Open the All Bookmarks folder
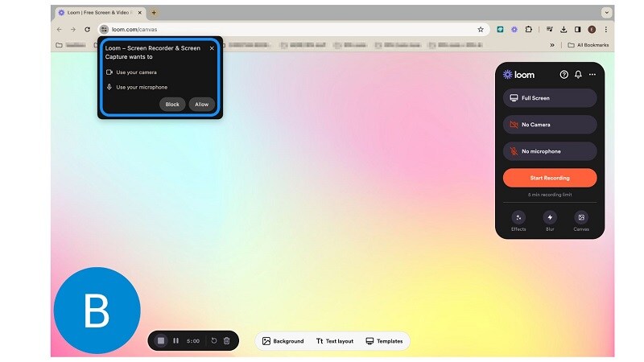The width and height of the screenshot is (644, 362). [x=588, y=45]
